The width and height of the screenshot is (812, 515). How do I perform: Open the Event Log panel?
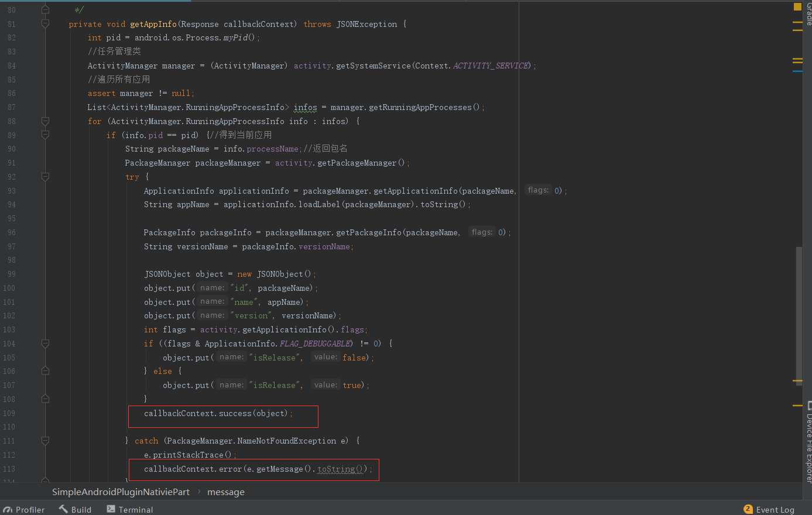[x=769, y=510]
